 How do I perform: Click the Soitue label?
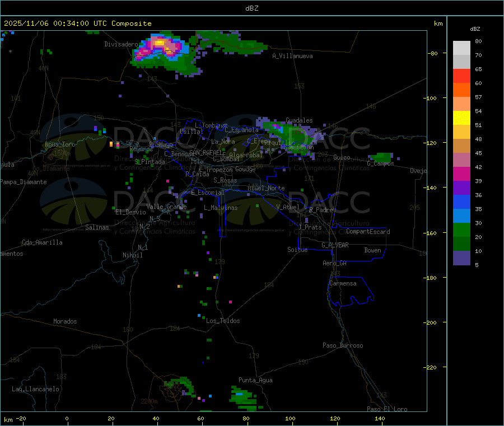(297, 250)
